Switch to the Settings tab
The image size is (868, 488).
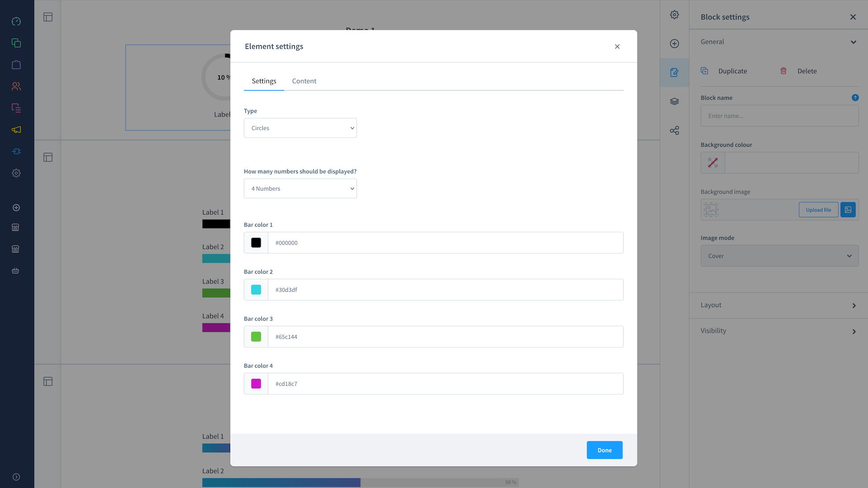(264, 80)
